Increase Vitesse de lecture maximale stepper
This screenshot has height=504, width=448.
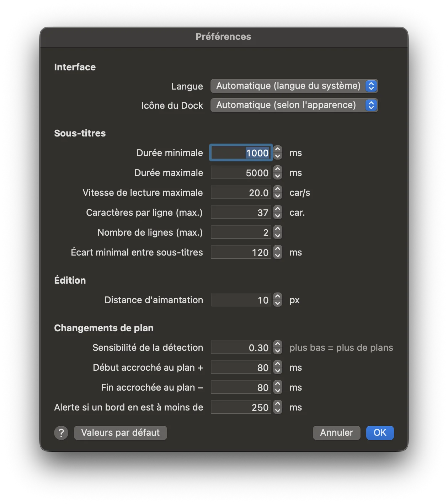278,189
